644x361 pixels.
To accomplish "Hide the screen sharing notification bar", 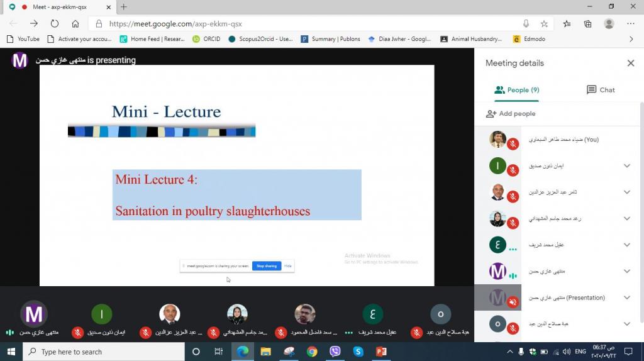I will point(288,266).
